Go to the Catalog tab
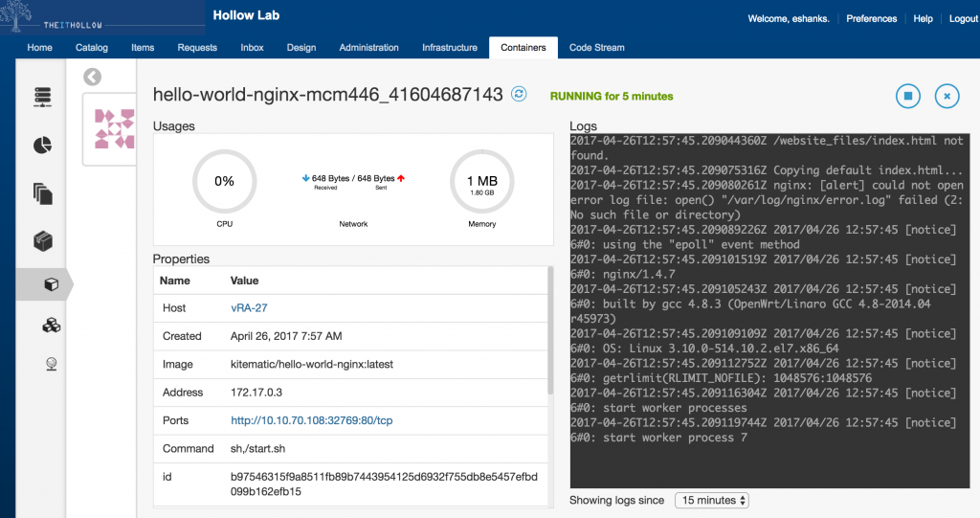Image resolution: width=980 pixels, height=518 pixels. [92, 47]
